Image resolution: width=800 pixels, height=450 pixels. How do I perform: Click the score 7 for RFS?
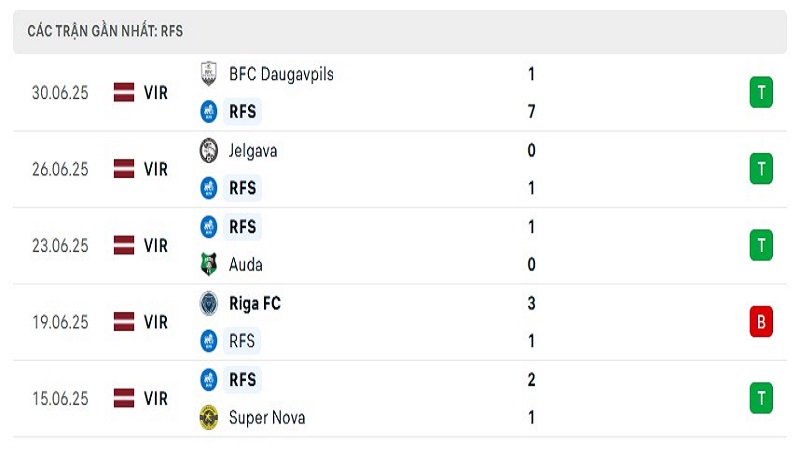click(x=532, y=112)
